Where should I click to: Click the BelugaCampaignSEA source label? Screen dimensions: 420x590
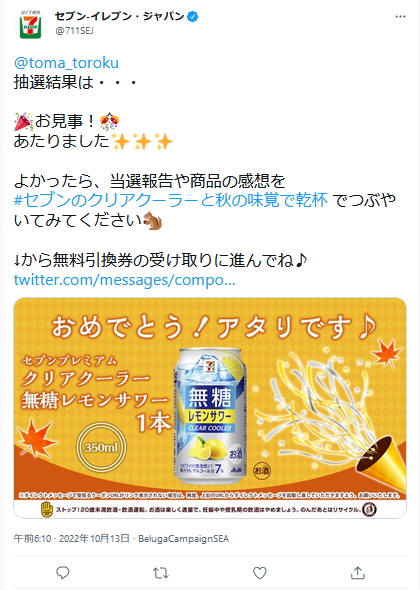click(x=183, y=539)
